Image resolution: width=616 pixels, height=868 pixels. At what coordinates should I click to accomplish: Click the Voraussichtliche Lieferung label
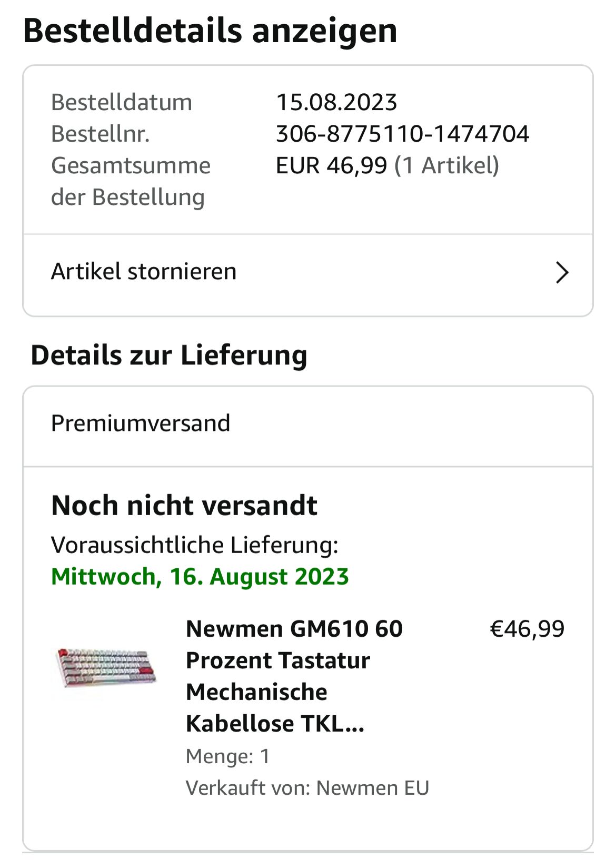pyautogui.click(x=194, y=545)
